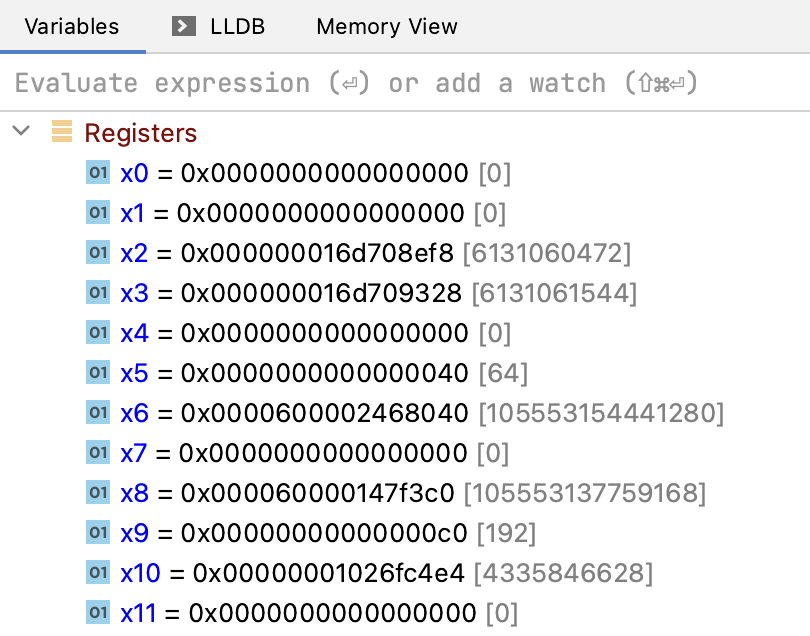Click the 01 register icon beside x3
The width and height of the screenshot is (810, 636).
98,292
